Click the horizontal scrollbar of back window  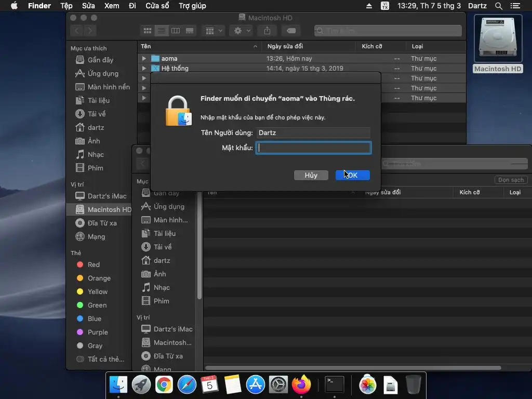tap(353, 368)
